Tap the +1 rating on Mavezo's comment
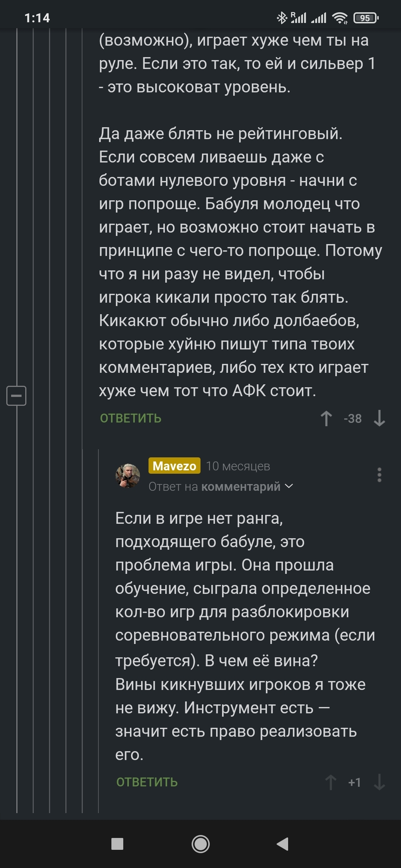 coord(355,782)
